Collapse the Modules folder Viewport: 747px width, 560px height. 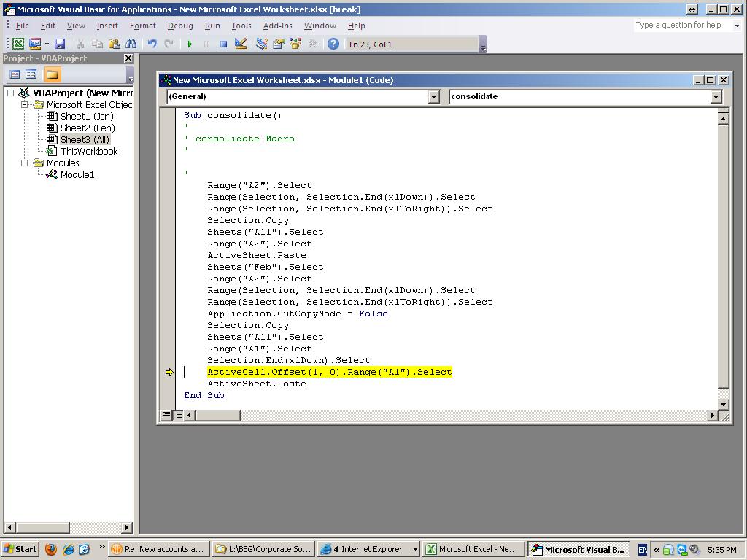click(x=25, y=163)
